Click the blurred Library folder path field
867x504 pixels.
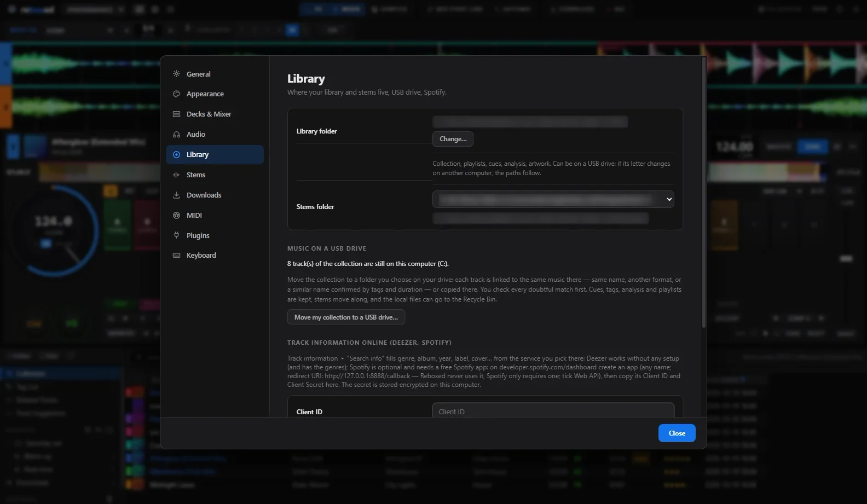click(x=530, y=121)
